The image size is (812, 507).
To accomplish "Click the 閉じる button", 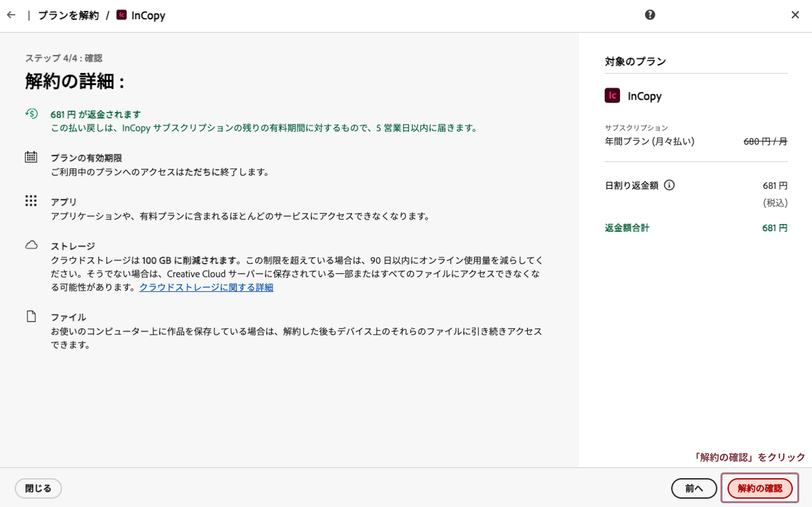I will pos(38,488).
